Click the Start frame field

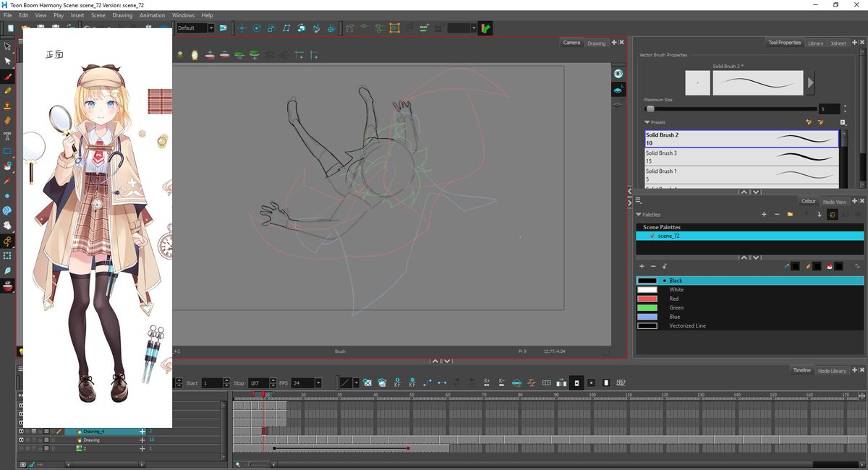[x=213, y=383]
